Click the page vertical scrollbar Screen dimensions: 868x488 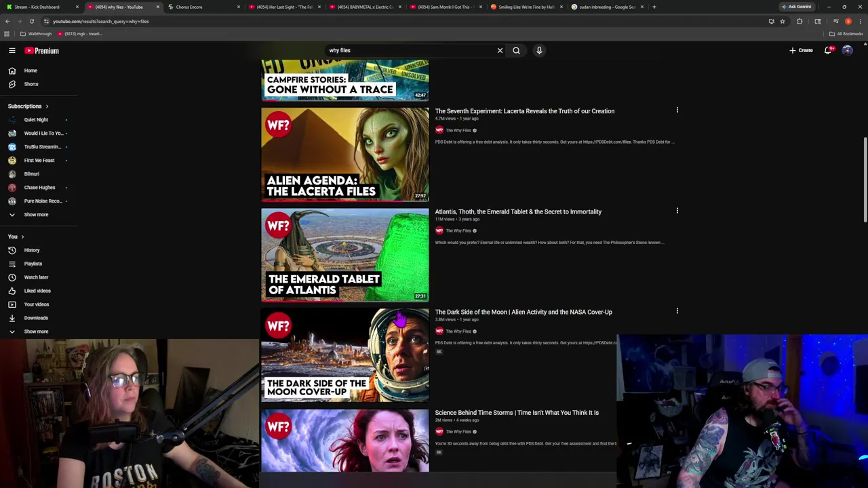[x=865, y=180]
